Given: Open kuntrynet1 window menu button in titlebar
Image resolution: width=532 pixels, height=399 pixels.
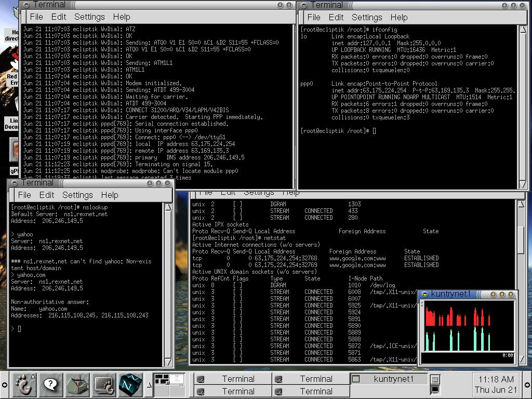Looking at the screenshot, I should point(424,294).
